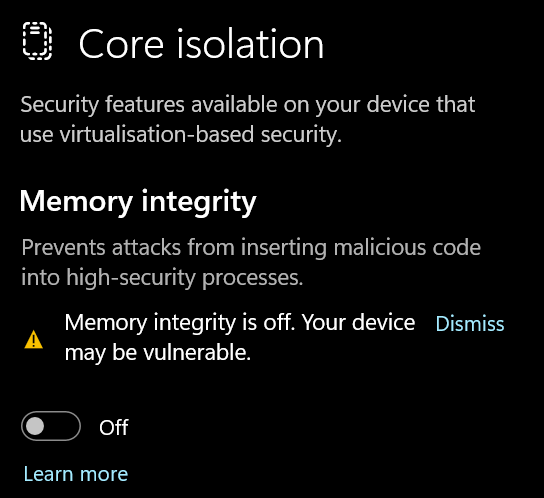Click the word 'isolation' in the title
The height and width of the screenshot is (498, 544).
click(x=250, y=44)
